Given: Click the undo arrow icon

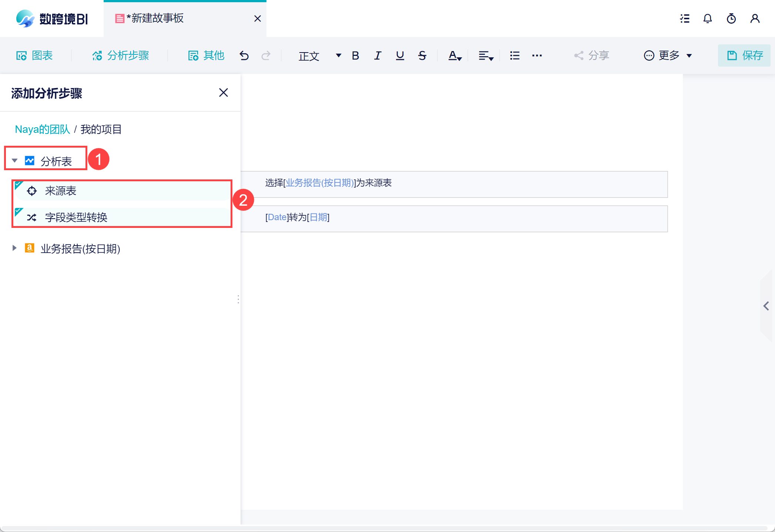Looking at the screenshot, I should 244,55.
